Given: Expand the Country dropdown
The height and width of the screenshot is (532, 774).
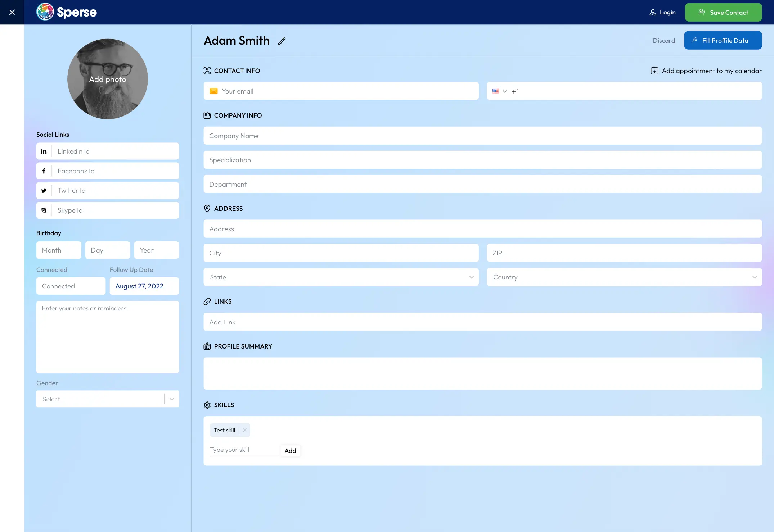Looking at the screenshot, I should (x=754, y=277).
